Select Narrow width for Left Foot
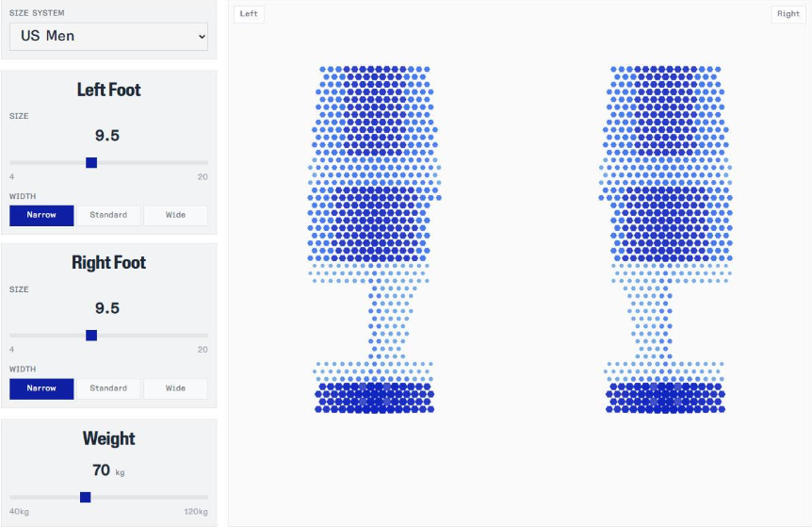 [x=41, y=215]
